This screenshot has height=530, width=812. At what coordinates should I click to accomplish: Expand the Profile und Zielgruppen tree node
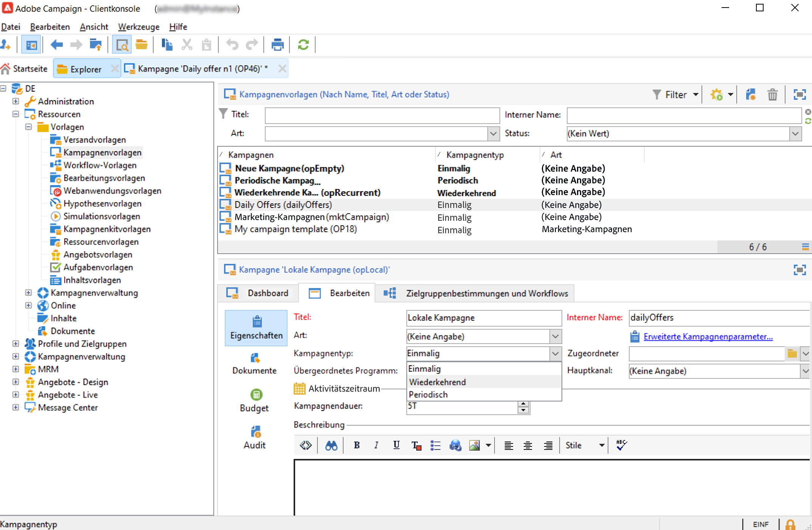point(16,344)
